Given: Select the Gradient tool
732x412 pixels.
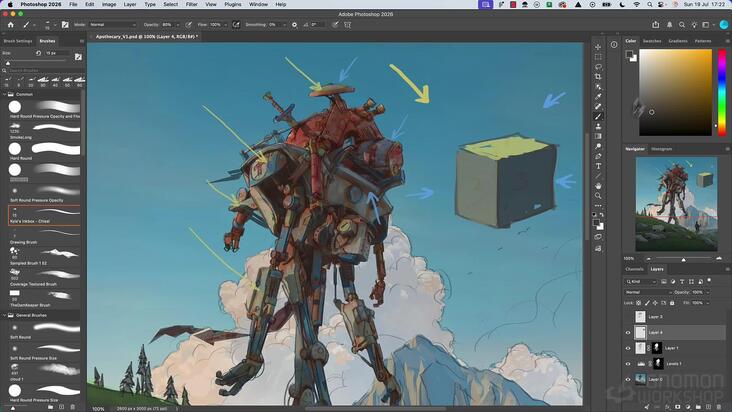Looking at the screenshot, I should click(x=598, y=136).
